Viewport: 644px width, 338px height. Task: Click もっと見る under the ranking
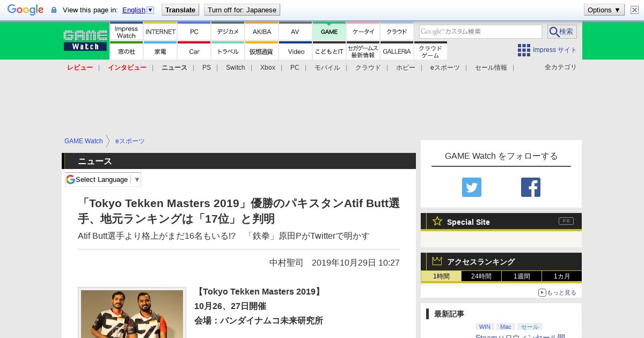point(557,292)
